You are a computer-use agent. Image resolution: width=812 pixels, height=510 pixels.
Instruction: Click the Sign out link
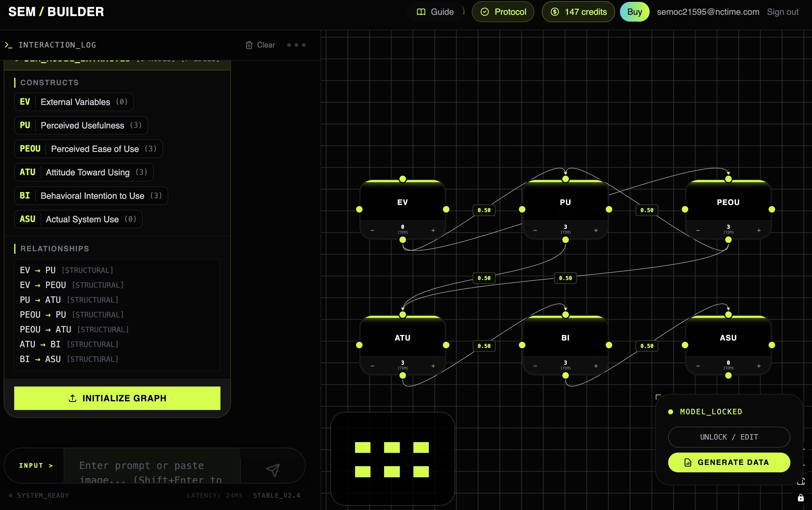click(782, 12)
